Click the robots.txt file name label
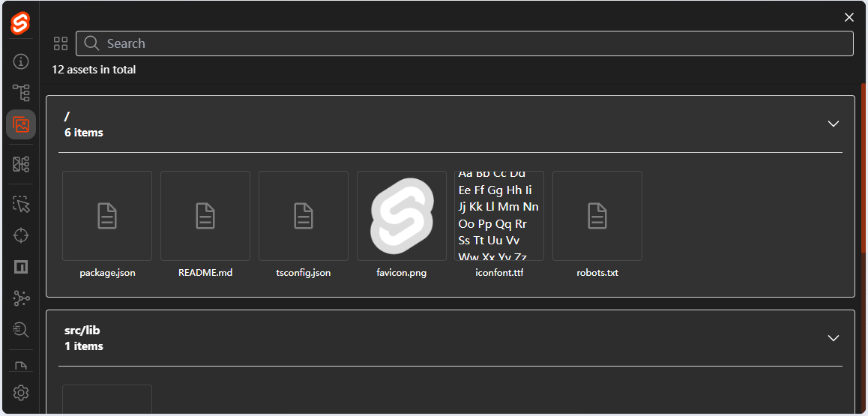868x416 pixels. pyautogui.click(x=597, y=273)
